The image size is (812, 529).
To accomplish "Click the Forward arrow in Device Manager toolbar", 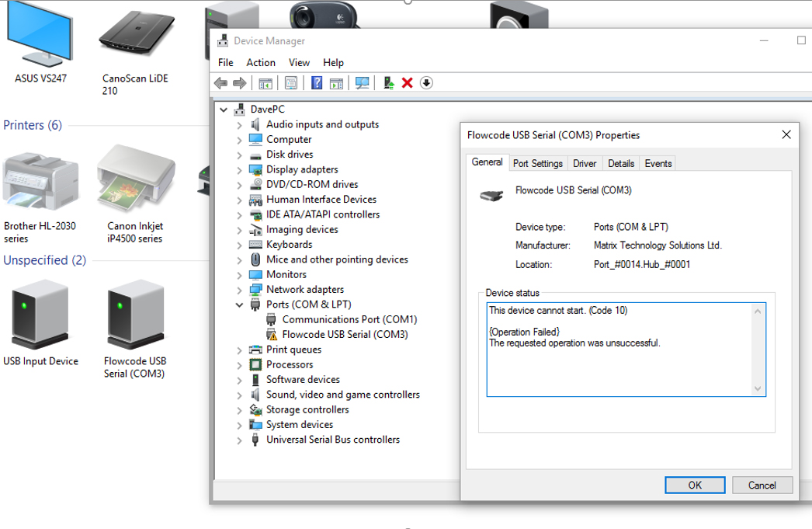I will (x=239, y=83).
